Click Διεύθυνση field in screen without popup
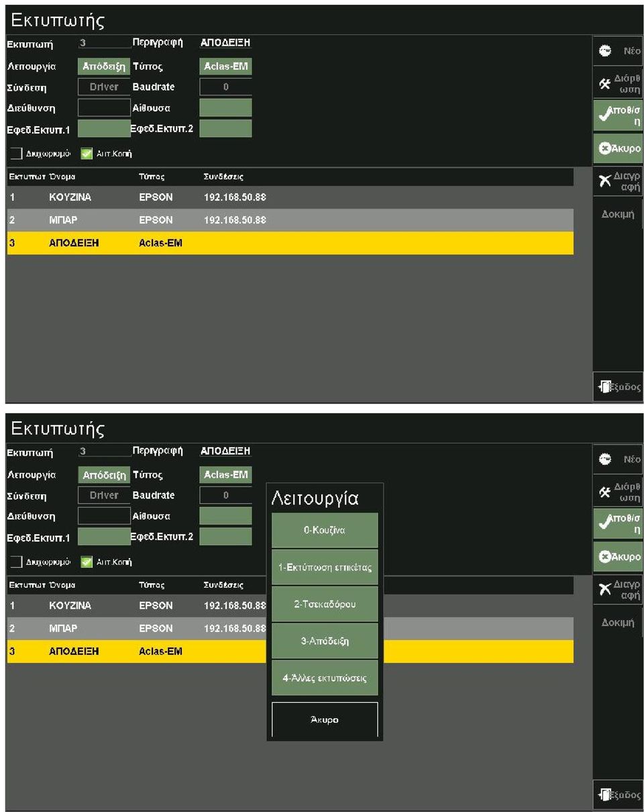 [104, 107]
